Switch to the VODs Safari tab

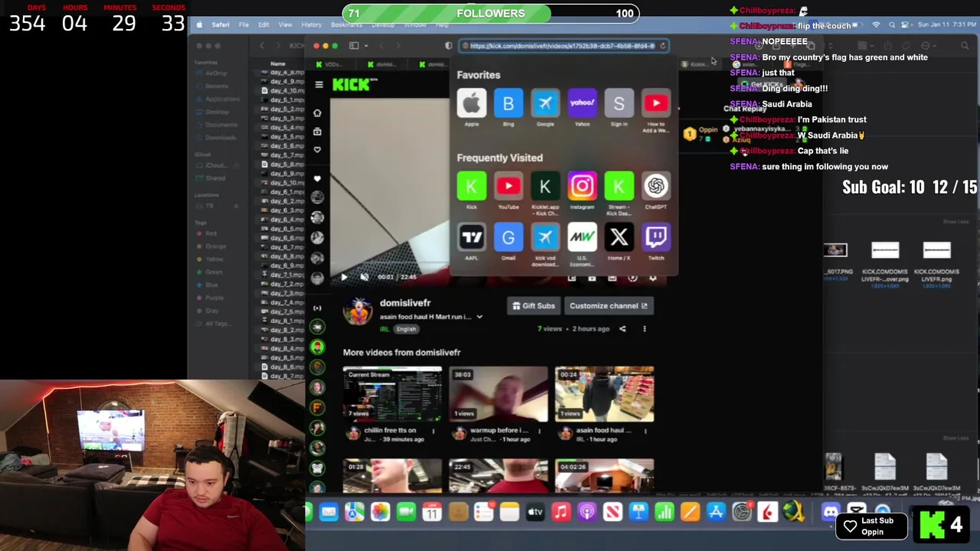(x=332, y=64)
